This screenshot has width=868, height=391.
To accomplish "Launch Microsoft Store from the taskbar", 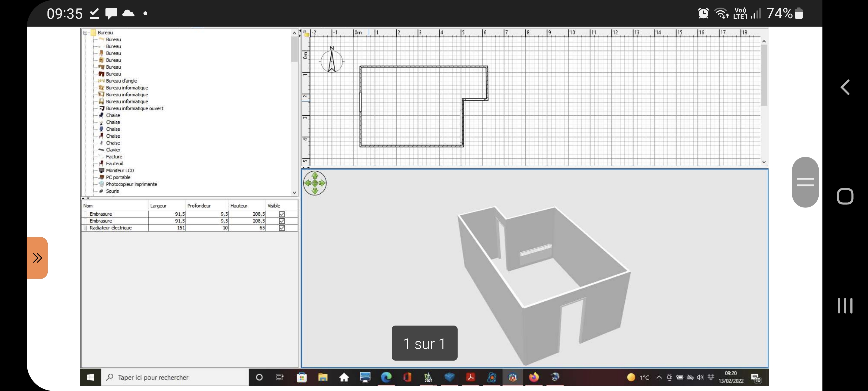I will pyautogui.click(x=302, y=377).
